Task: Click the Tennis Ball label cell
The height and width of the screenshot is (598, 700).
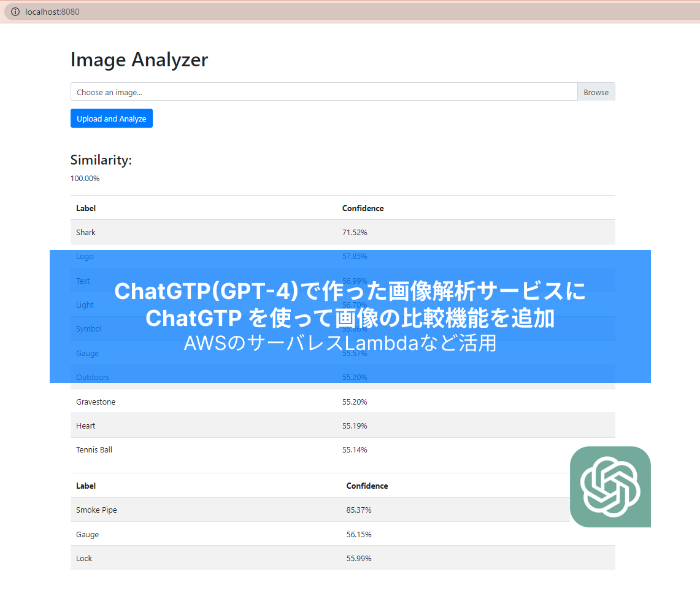Action: click(x=94, y=450)
